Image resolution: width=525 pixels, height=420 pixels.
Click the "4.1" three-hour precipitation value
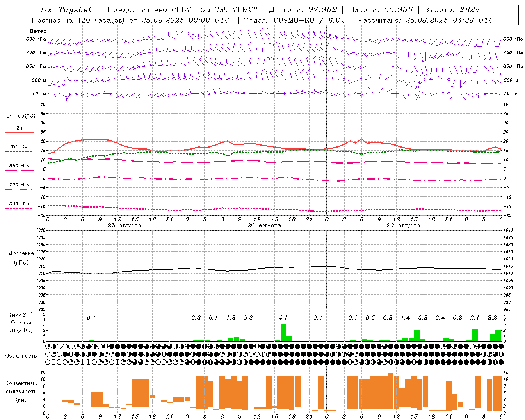click(283, 317)
